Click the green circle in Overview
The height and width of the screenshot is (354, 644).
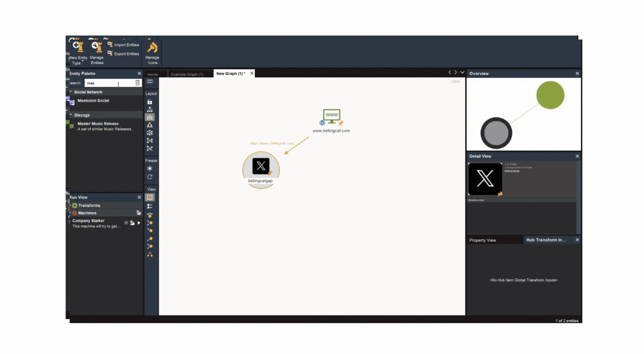click(550, 95)
